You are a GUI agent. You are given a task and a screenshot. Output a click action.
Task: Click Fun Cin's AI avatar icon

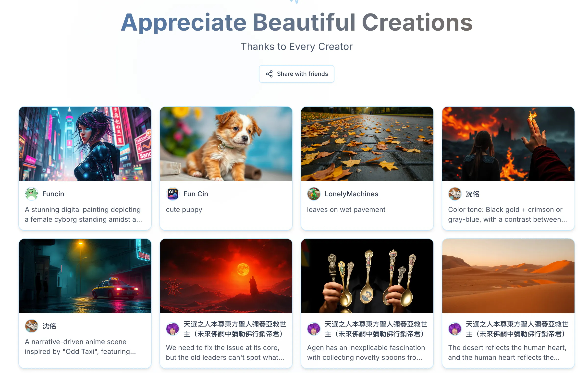point(173,194)
